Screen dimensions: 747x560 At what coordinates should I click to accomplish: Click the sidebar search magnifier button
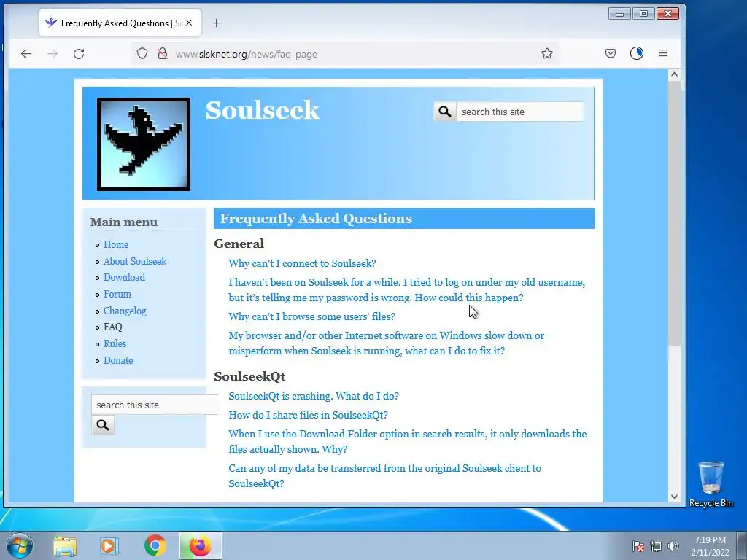pos(103,425)
